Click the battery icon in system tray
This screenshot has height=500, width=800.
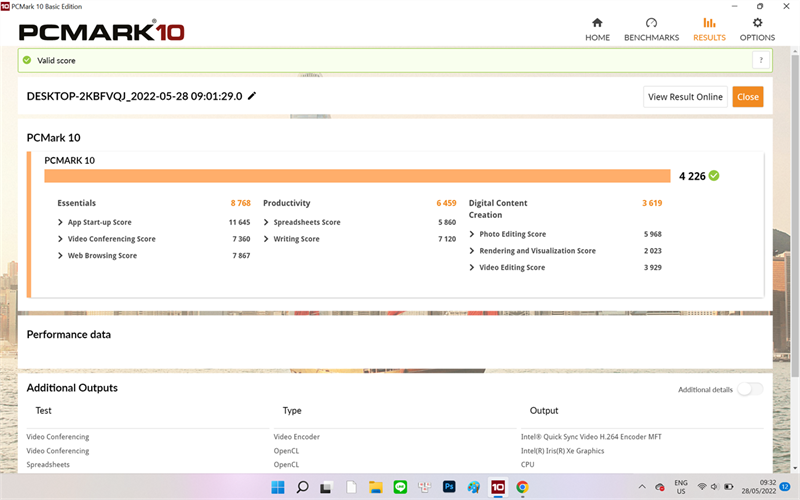pos(729,487)
